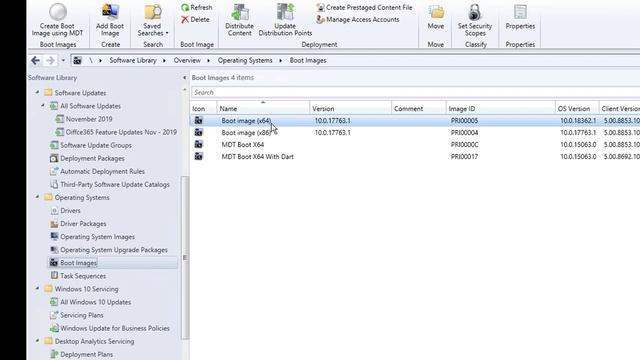Click Update Distribution Points icon
This screenshot has height=360, width=640.
click(x=285, y=12)
